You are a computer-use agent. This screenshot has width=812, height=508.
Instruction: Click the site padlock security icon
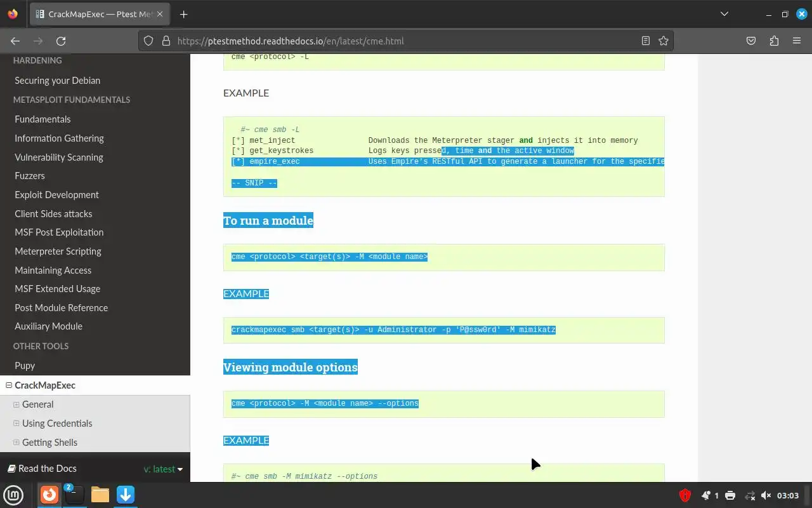point(166,41)
